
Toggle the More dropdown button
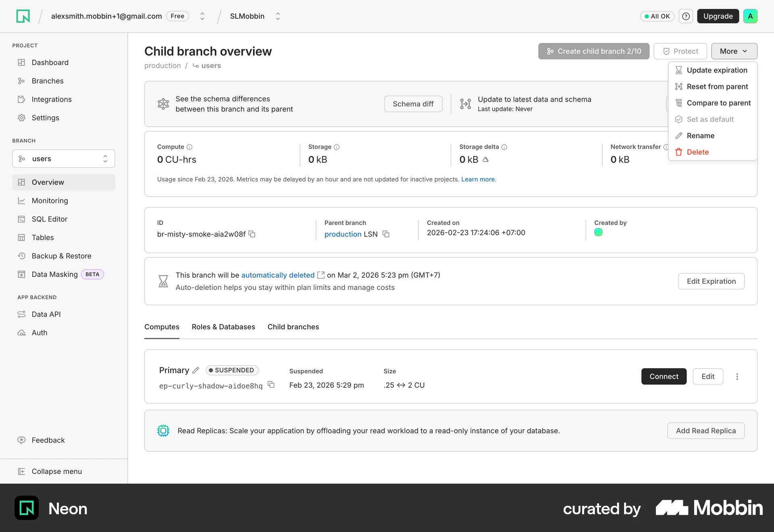(734, 51)
